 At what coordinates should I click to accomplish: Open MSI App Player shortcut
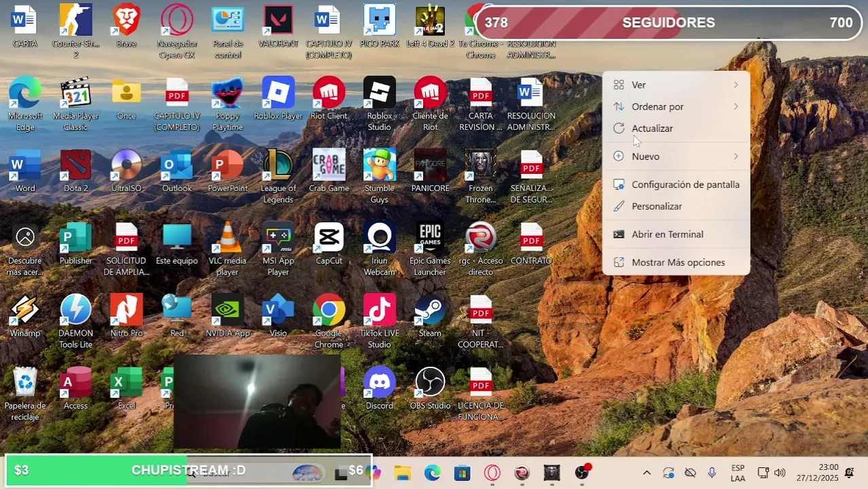278,249
